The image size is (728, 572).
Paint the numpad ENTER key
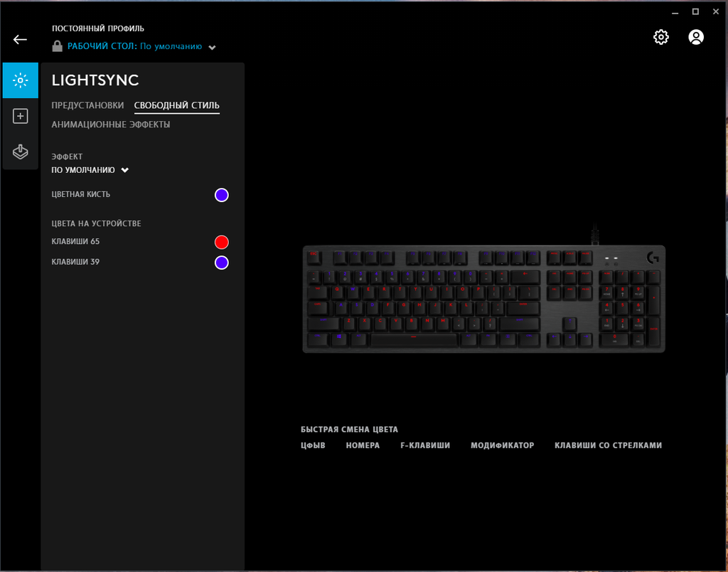point(653,332)
